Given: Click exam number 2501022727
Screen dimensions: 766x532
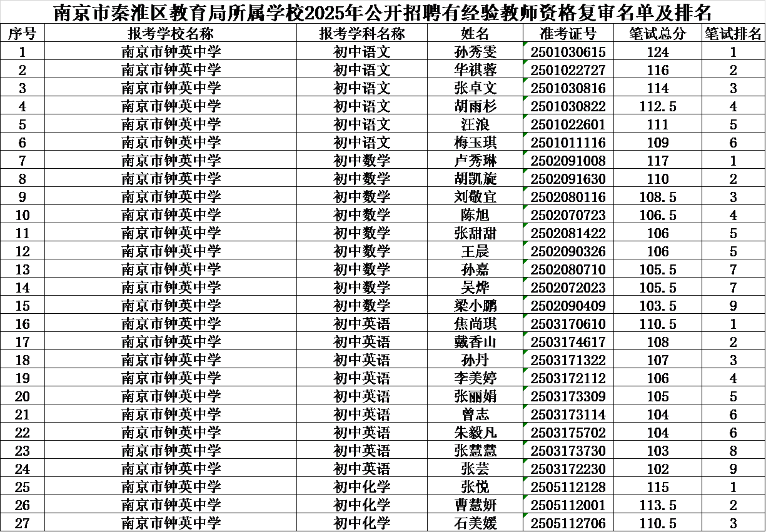Looking at the screenshot, I should pyautogui.click(x=568, y=71).
